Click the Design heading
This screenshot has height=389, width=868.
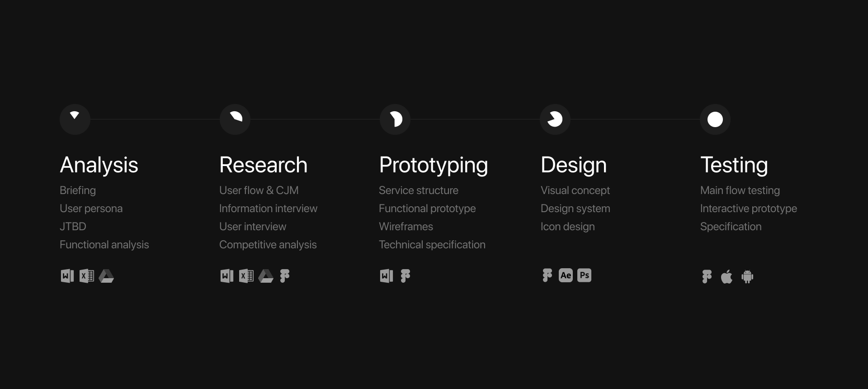coord(574,165)
